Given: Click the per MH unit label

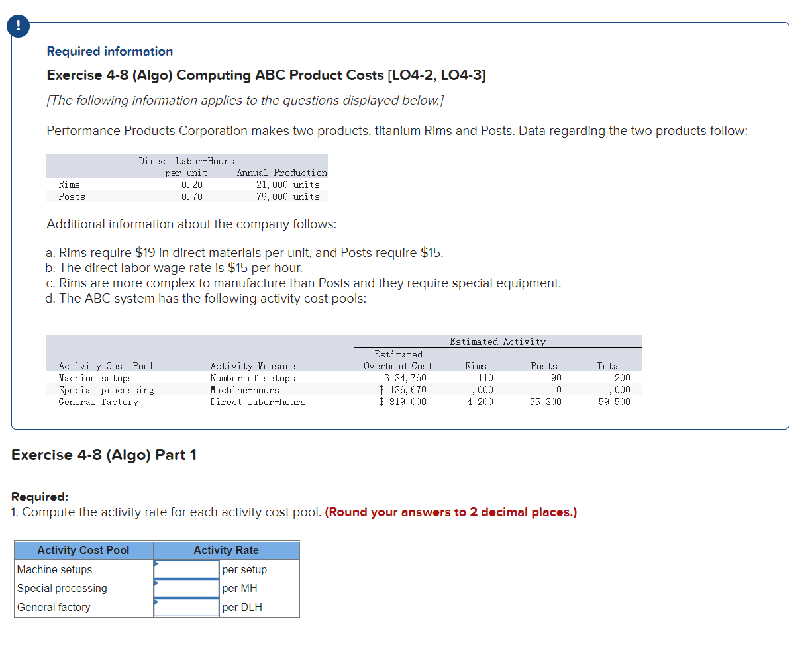Looking at the screenshot, I should point(238,589).
